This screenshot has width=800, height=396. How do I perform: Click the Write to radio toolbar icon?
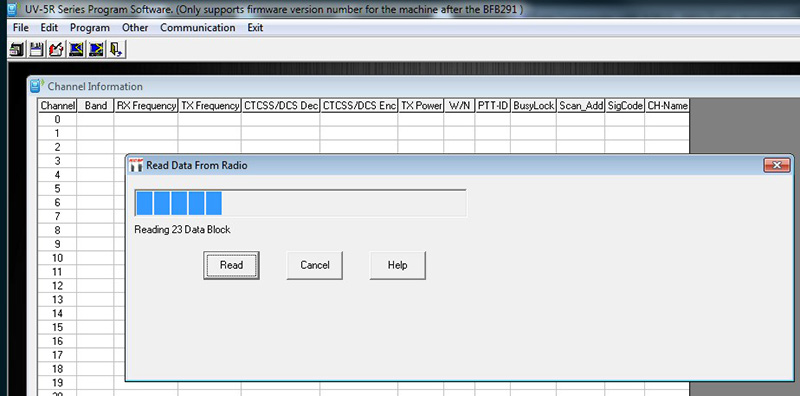96,50
